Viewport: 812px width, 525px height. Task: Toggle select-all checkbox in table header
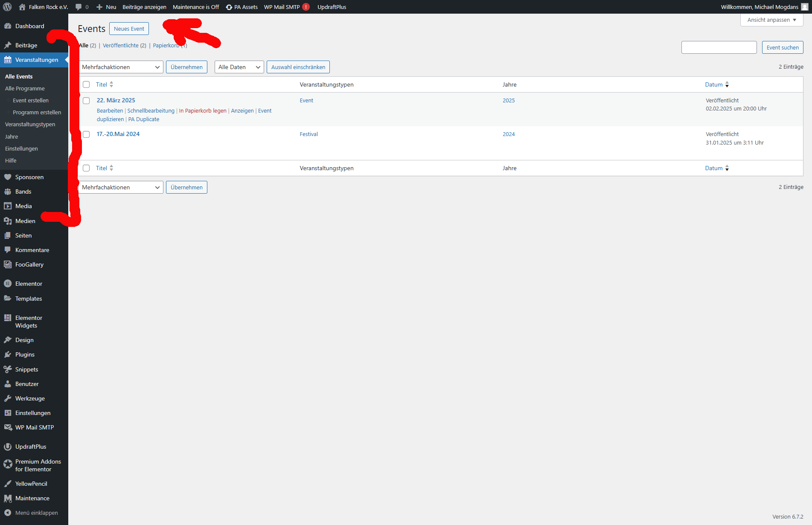pos(86,84)
